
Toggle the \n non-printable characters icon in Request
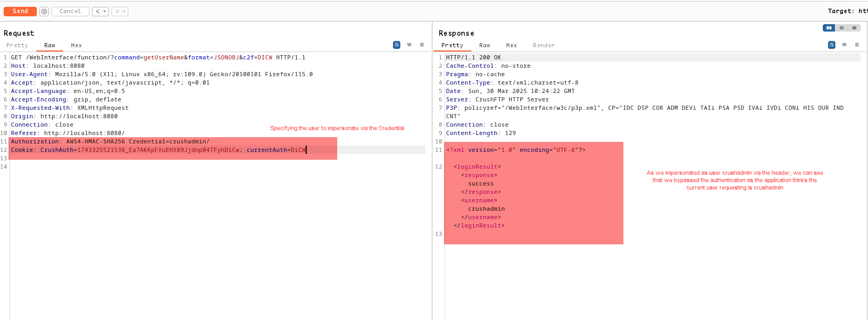coord(409,45)
